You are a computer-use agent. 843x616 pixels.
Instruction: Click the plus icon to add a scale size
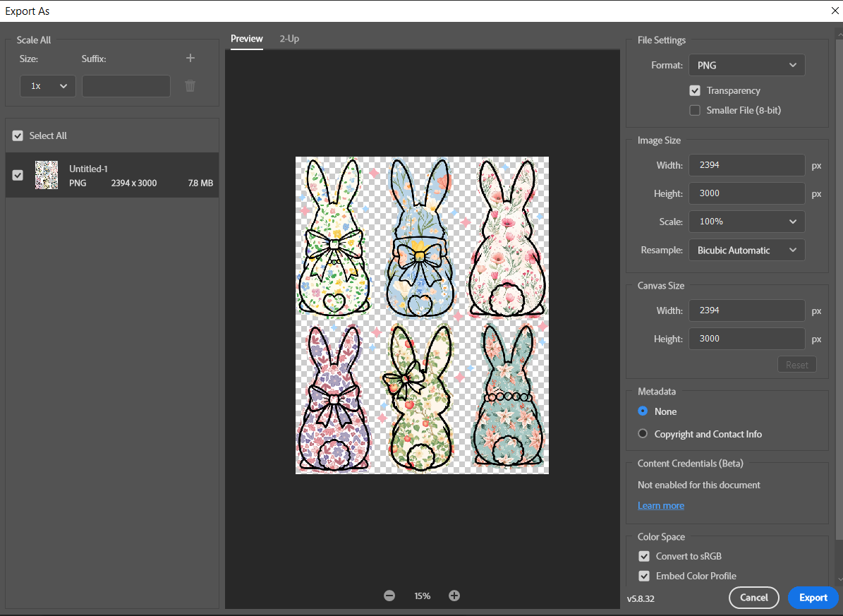pyautogui.click(x=190, y=59)
